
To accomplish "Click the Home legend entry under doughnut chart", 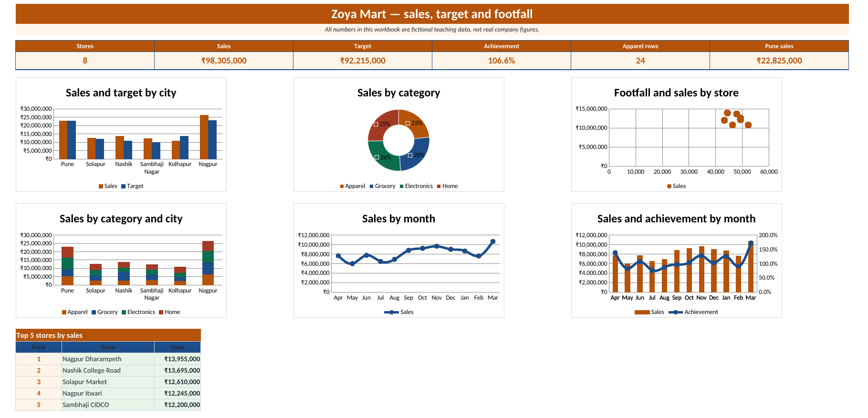I will click(447, 186).
